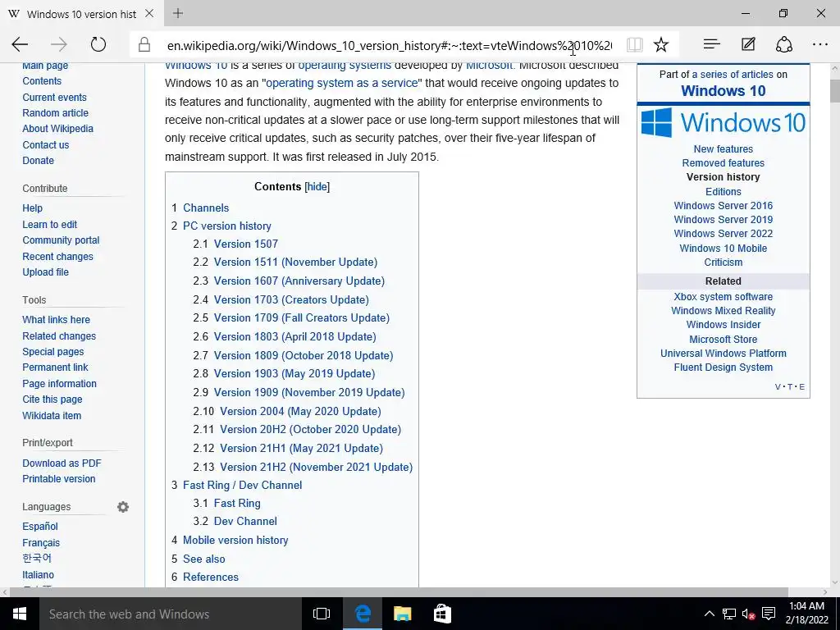
Task: Click the Edge taskbar icon
Action: [363, 614]
